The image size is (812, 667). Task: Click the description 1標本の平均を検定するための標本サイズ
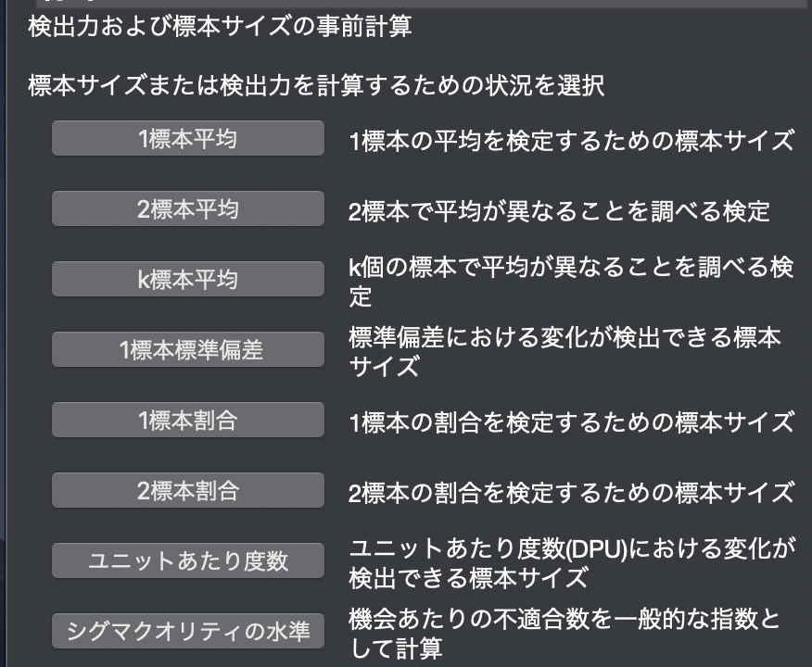point(571,141)
